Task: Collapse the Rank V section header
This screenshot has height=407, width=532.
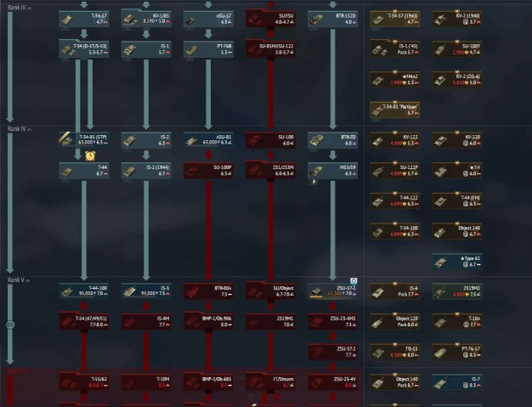Action: point(19,280)
